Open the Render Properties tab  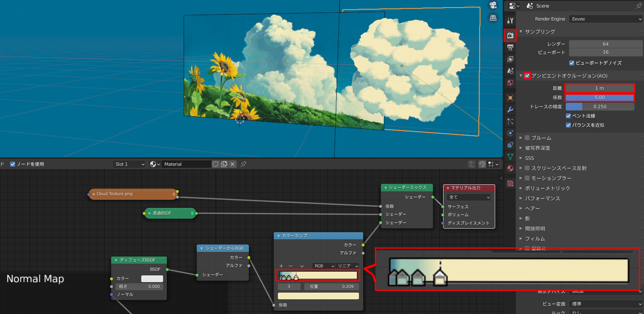pyautogui.click(x=510, y=35)
